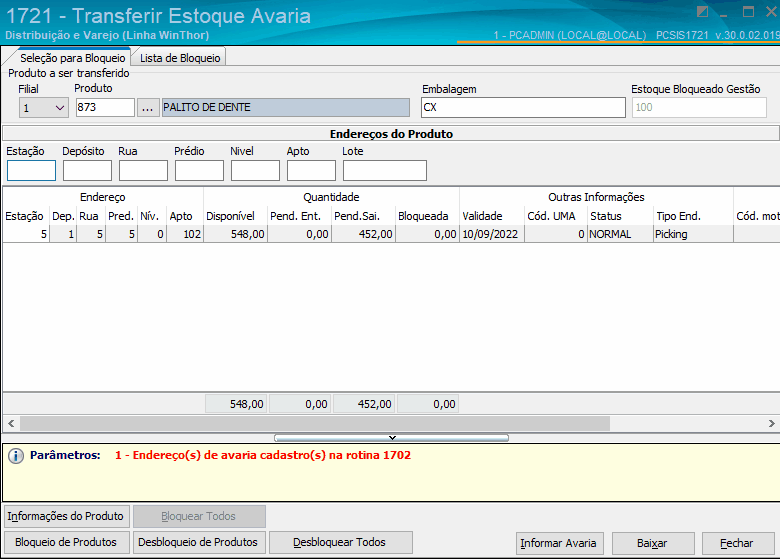780x559 pixels.
Task: Close the screen with Fechar button
Action: pos(738,543)
